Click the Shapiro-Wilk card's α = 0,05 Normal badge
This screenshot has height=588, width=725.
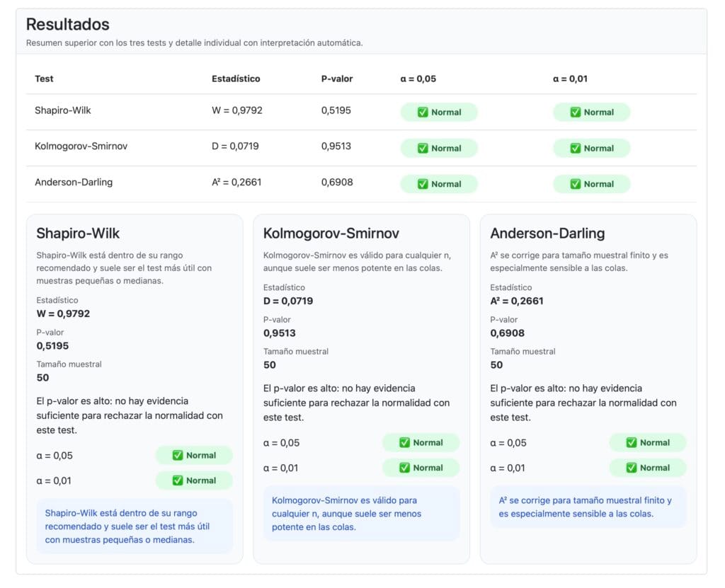pos(194,456)
